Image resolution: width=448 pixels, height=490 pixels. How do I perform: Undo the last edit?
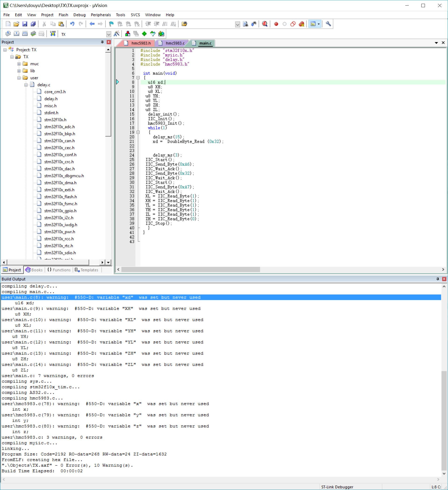72,24
